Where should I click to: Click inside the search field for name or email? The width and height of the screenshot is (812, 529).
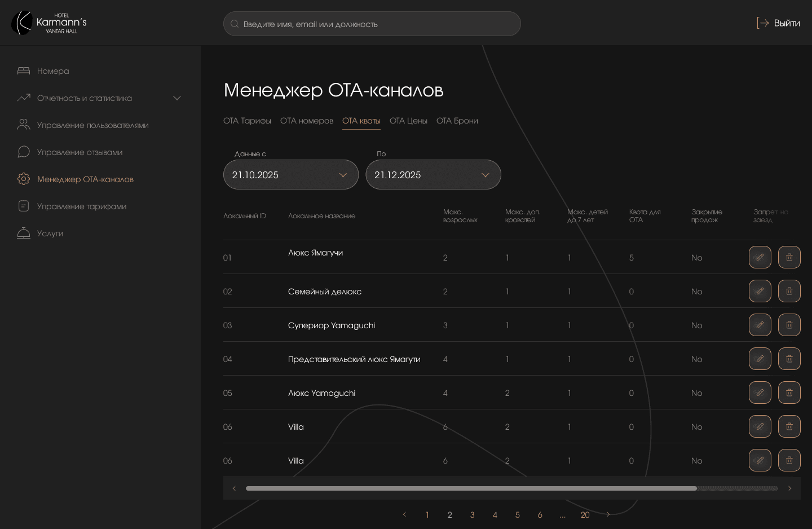(x=372, y=24)
